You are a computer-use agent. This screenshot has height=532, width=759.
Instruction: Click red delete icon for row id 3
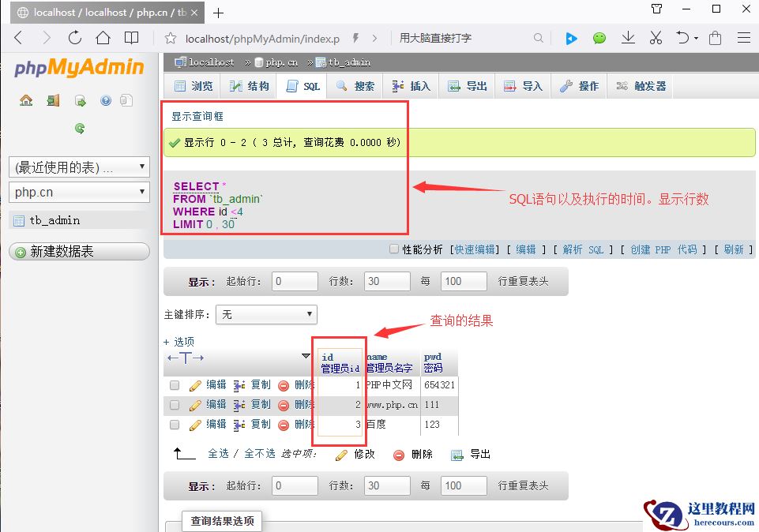coord(284,425)
